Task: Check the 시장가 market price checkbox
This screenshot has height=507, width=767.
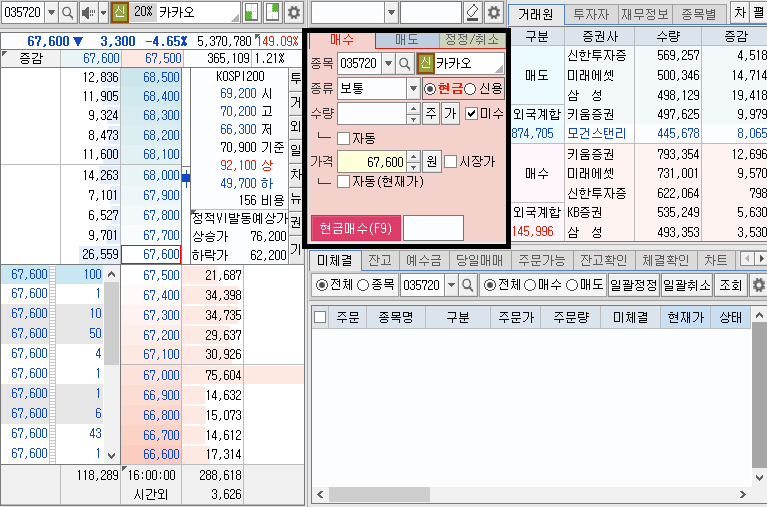Action: coord(451,161)
